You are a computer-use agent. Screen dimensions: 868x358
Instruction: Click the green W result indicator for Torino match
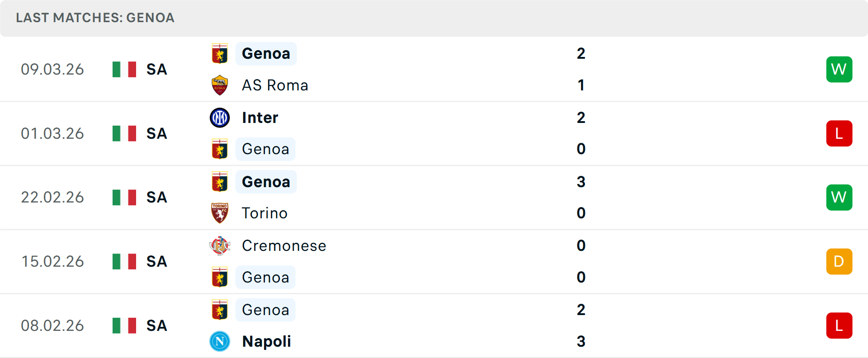coord(839,198)
